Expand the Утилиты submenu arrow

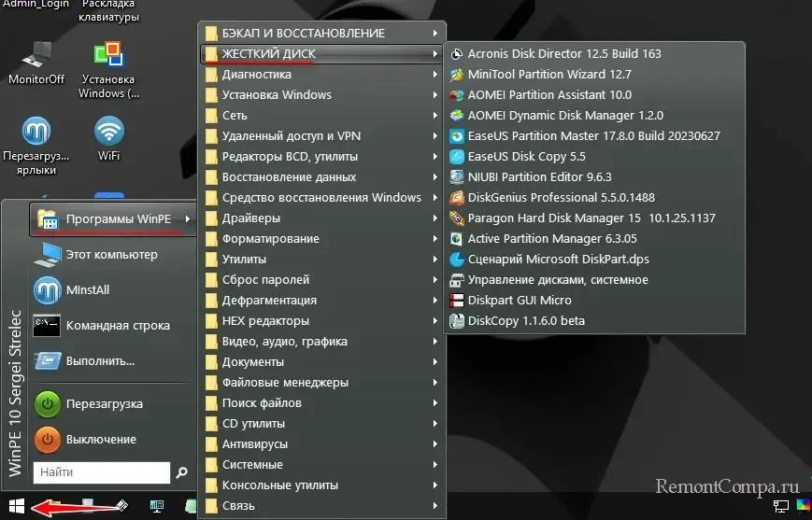coord(435,260)
